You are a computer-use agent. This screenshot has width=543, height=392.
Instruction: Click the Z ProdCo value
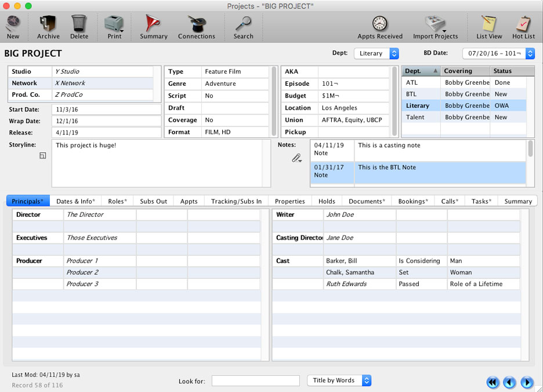click(68, 95)
